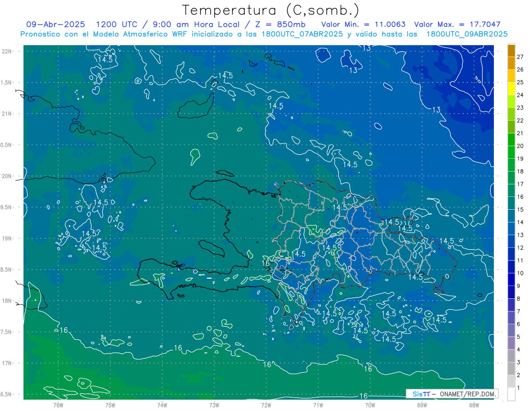Click the white legend swatch below value 1
The width and height of the screenshot is (532, 411).
point(512,394)
